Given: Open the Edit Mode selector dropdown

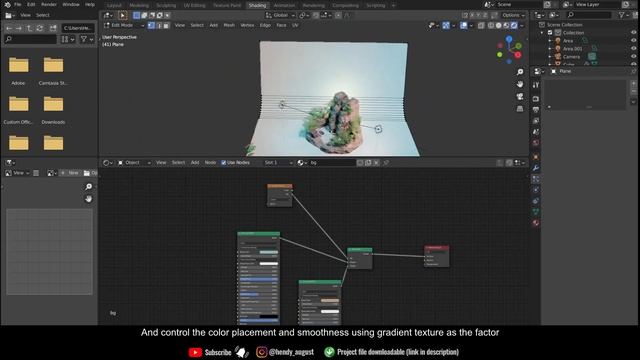Looking at the screenshot, I should [x=124, y=25].
